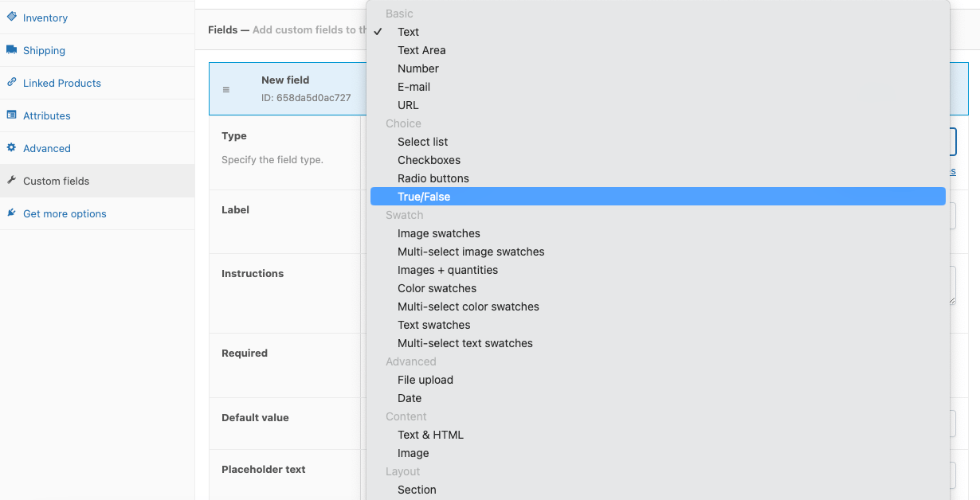The width and height of the screenshot is (980, 500).
Task: Select Images + quantities option
Action: (658, 270)
